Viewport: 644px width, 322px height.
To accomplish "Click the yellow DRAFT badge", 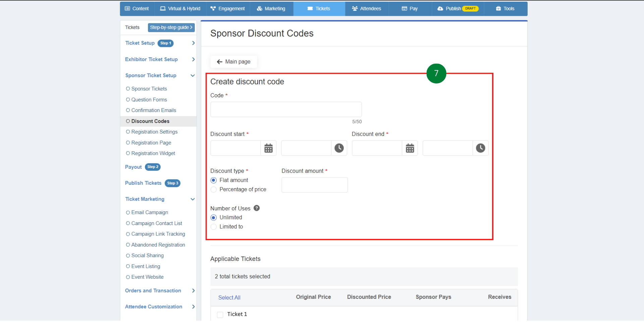I will pyautogui.click(x=470, y=9).
